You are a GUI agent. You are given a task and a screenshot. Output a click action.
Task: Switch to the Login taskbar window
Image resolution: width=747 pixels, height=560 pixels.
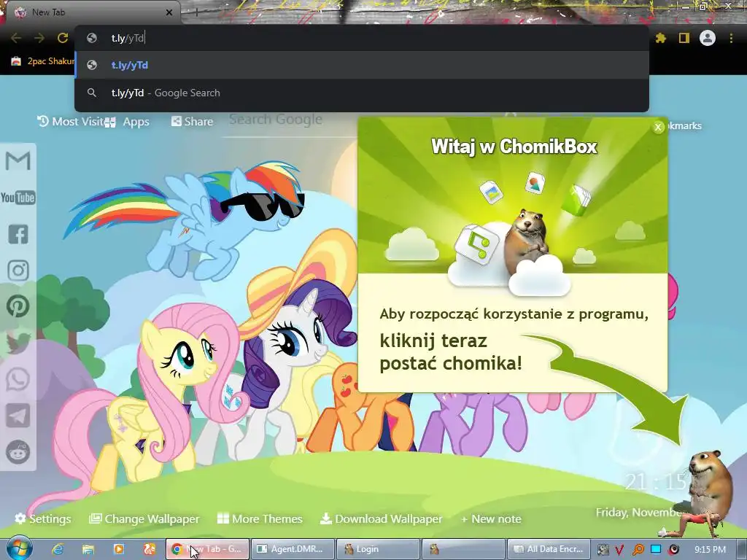coord(378,549)
